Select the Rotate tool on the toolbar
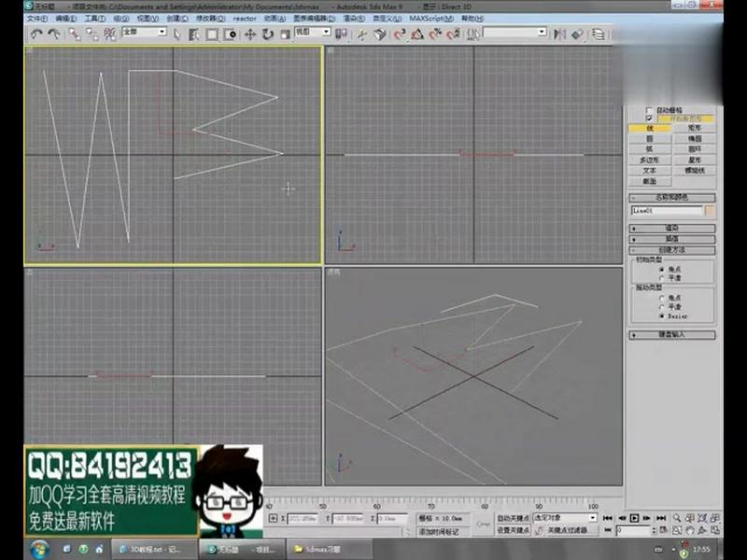 [267, 34]
